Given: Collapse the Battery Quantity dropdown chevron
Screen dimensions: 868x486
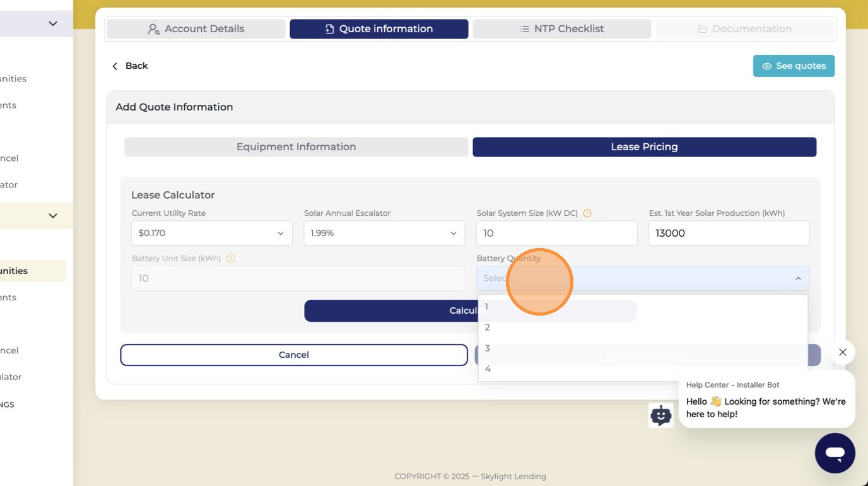Looking at the screenshot, I should 798,278.
